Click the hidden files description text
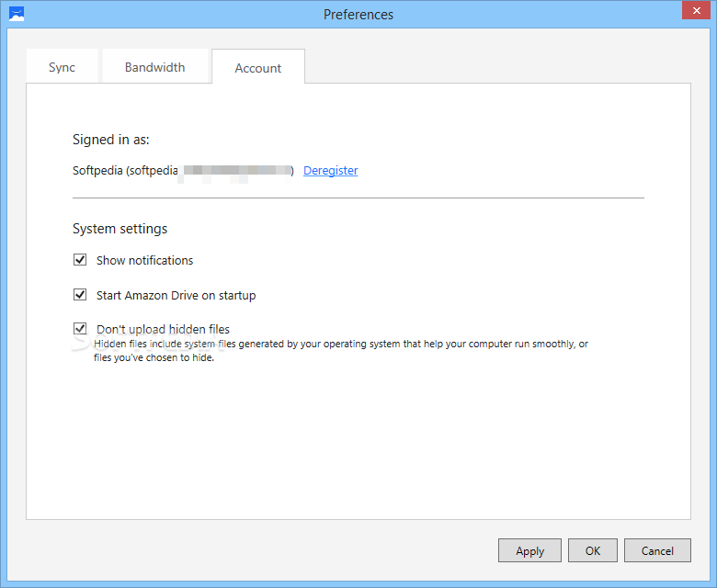 tap(341, 350)
